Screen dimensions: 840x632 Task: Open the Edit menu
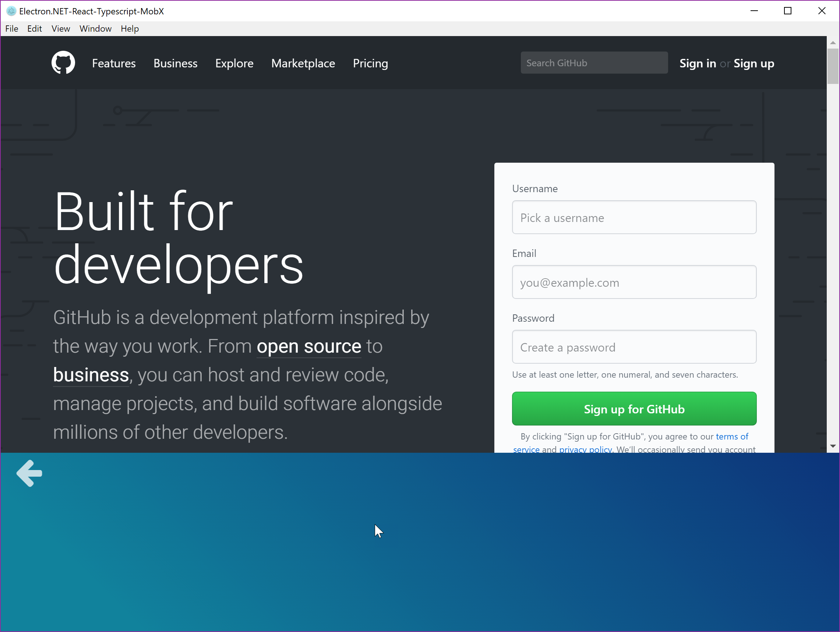[x=34, y=29]
